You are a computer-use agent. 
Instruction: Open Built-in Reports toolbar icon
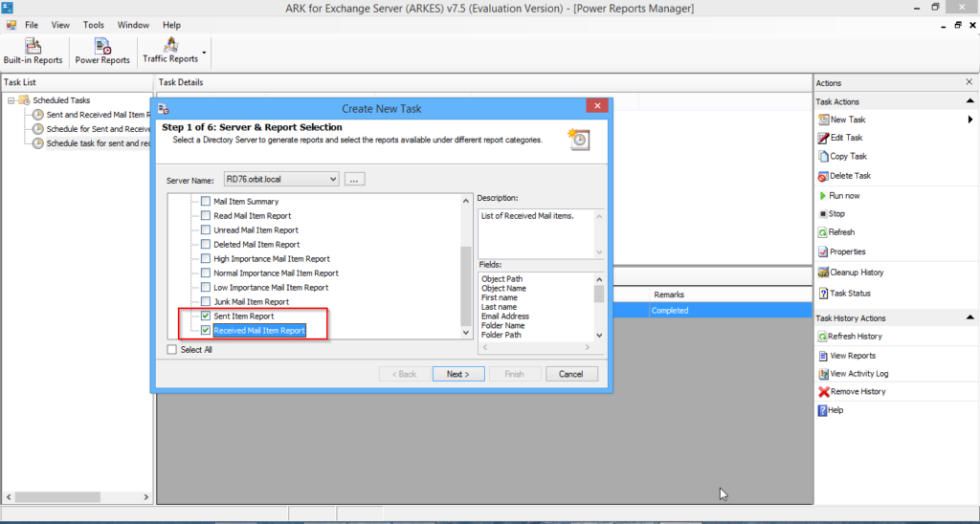tap(33, 46)
